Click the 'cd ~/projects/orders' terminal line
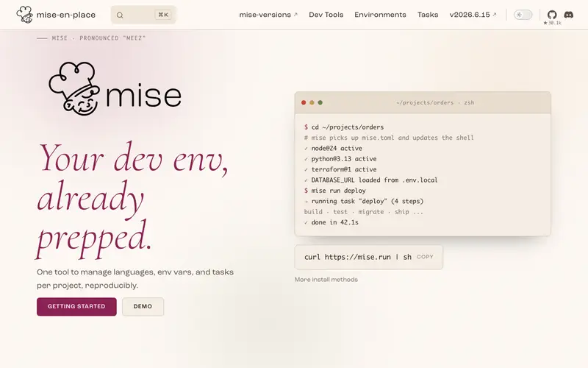588x368 pixels. click(344, 127)
